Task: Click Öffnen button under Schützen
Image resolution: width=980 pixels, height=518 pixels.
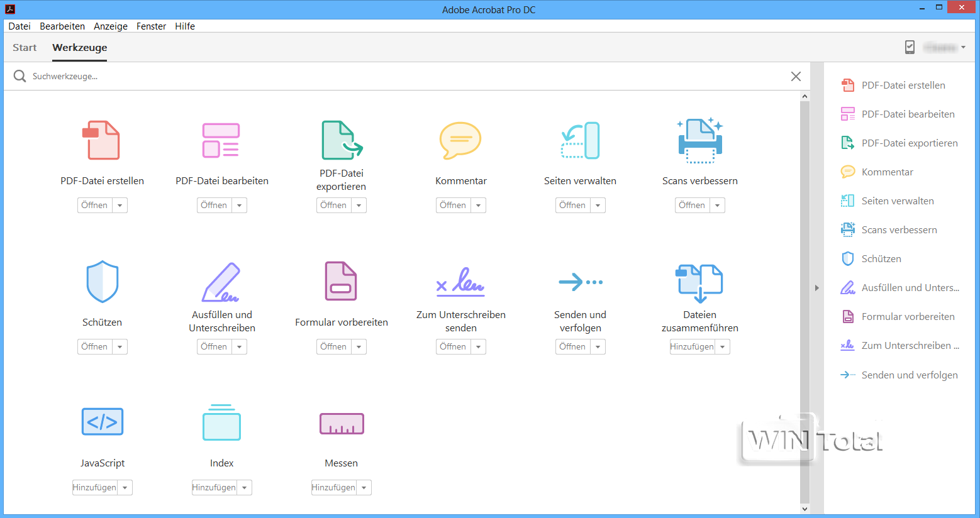Action: pos(94,347)
